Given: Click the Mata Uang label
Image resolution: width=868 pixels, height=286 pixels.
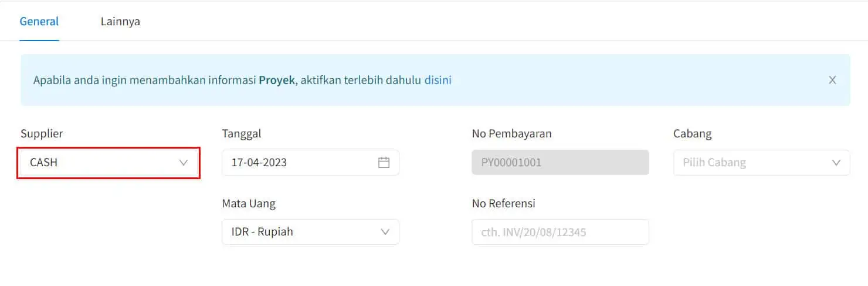Looking at the screenshot, I should pos(249,204).
